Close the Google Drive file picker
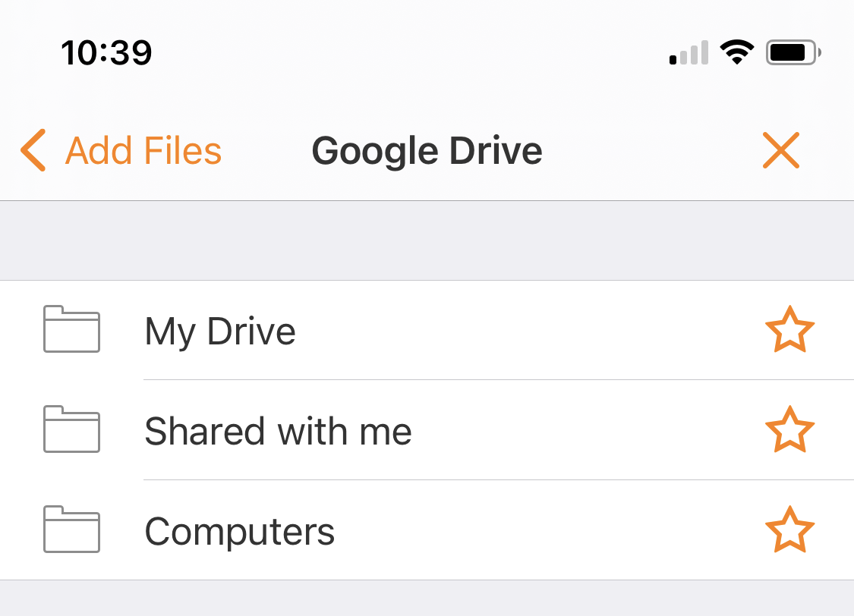 point(781,150)
